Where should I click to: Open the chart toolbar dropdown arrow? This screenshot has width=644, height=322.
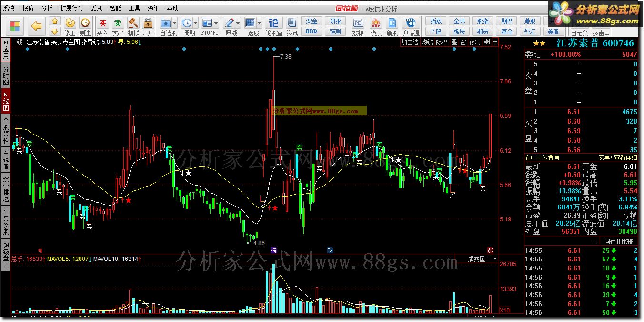(495, 42)
